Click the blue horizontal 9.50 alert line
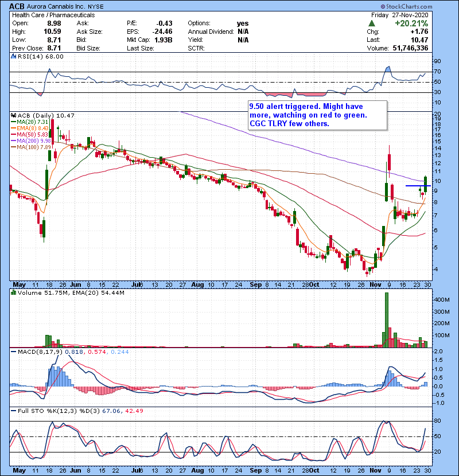Screen dimensions: 459x476 click(418, 185)
